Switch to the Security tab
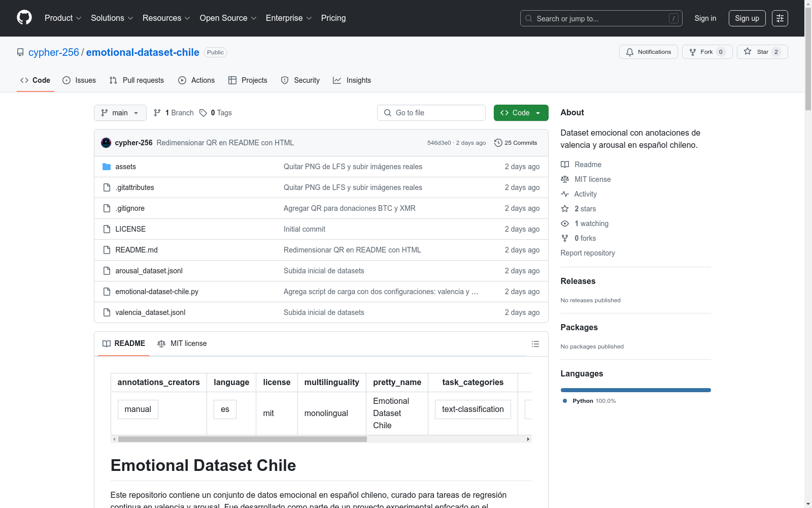Screen dimensions: 812x508 300,80
